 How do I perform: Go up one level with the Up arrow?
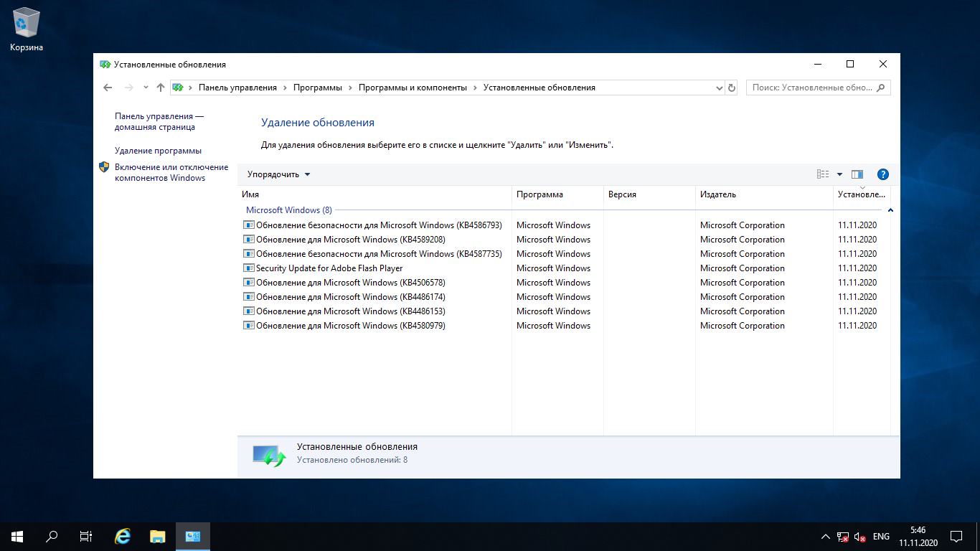pos(160,88)
